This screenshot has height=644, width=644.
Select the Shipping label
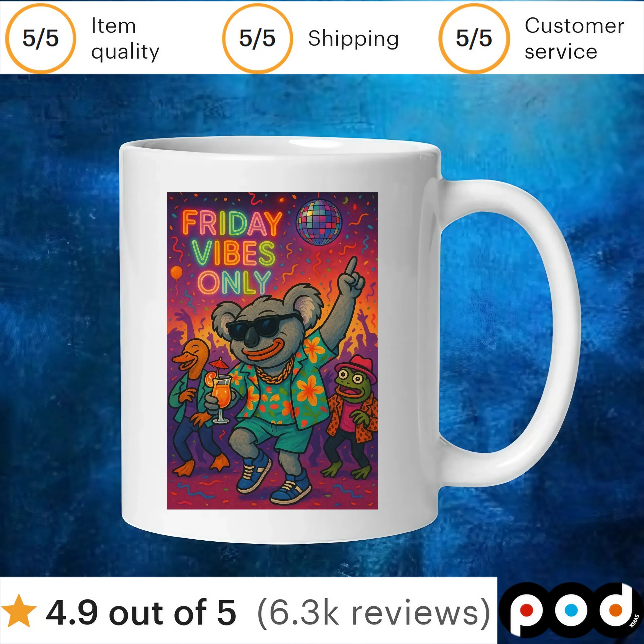353,39
